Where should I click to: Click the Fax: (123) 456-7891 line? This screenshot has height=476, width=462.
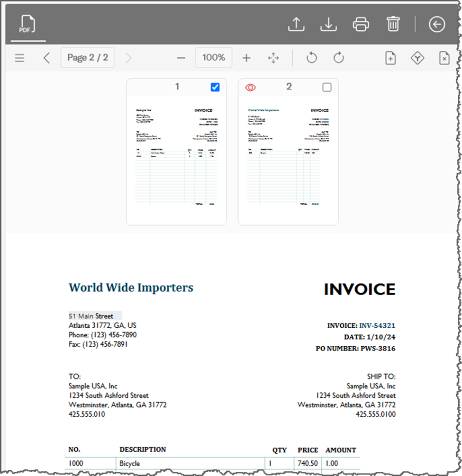98,344
